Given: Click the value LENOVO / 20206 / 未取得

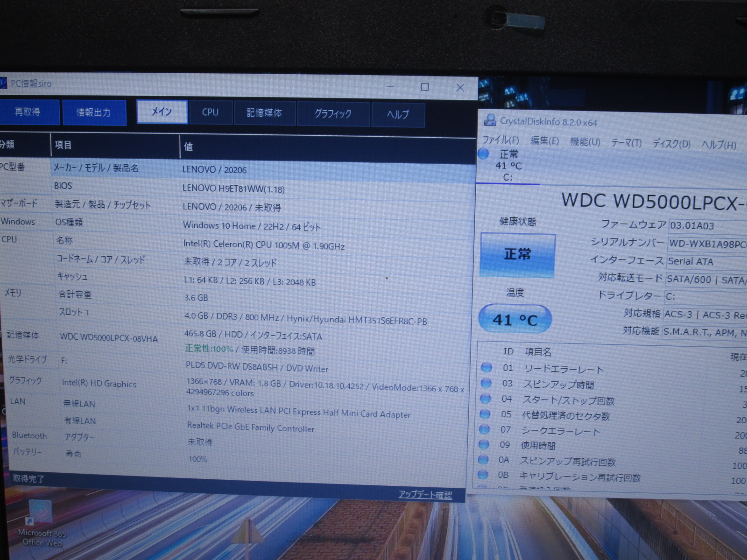Looking at the screenshot, I should (x=232, y=207).
